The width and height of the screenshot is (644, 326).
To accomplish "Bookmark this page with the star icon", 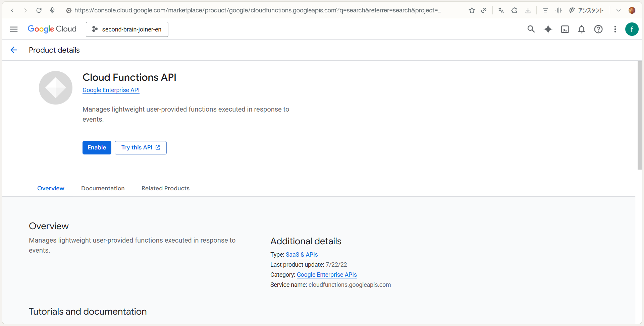I will point(472,10).
